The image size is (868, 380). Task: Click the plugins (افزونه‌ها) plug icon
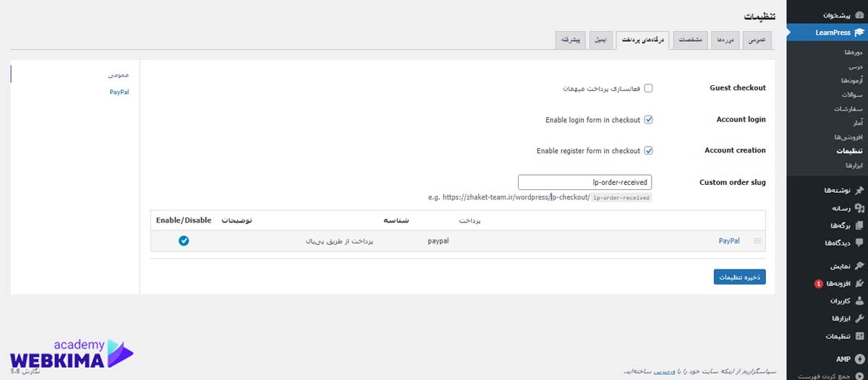pos(859,283)
